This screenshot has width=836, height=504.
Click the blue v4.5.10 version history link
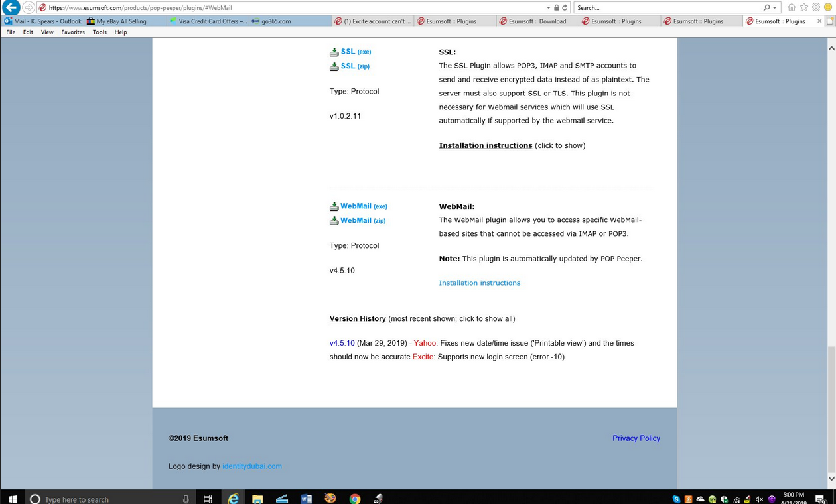(342, 344)
